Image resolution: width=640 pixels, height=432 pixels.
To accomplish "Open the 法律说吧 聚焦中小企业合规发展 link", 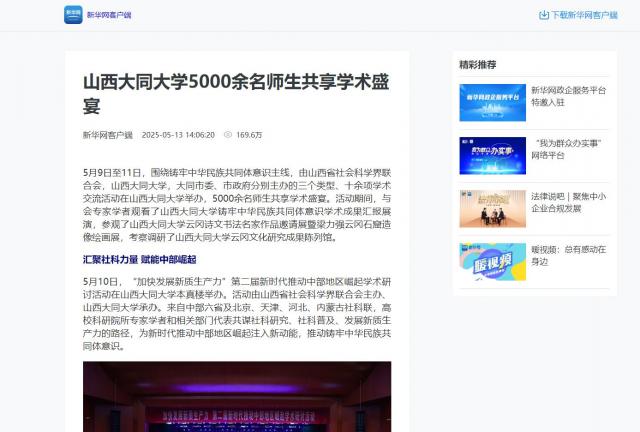I will [568, 203].
